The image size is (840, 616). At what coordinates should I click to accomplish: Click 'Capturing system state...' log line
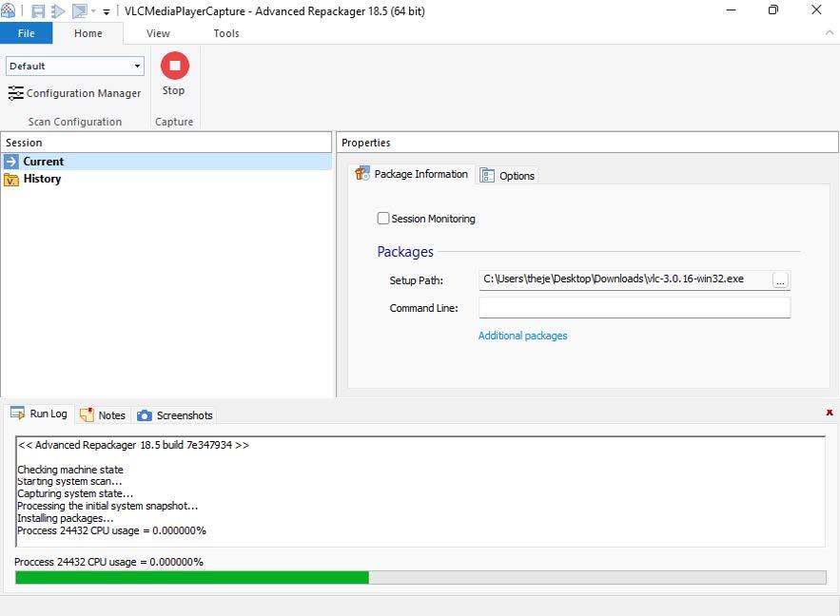click(x=75, y=493)
